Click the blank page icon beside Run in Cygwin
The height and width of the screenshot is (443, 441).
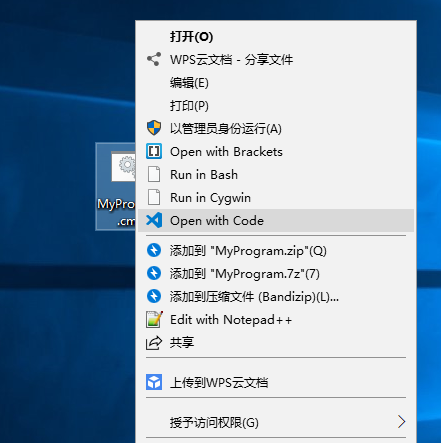pos(154,197)
